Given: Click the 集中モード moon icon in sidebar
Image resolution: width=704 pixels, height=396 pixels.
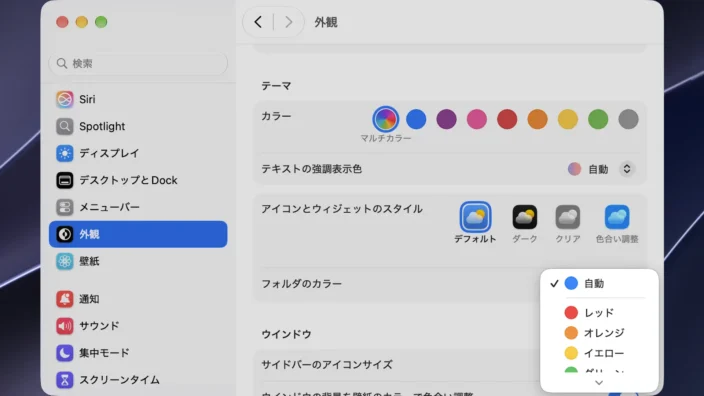Looking at the screenshot, I should pos(65,352).
